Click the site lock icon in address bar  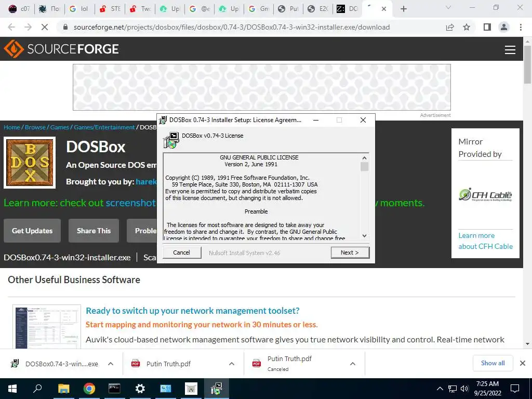pos(65,27)
